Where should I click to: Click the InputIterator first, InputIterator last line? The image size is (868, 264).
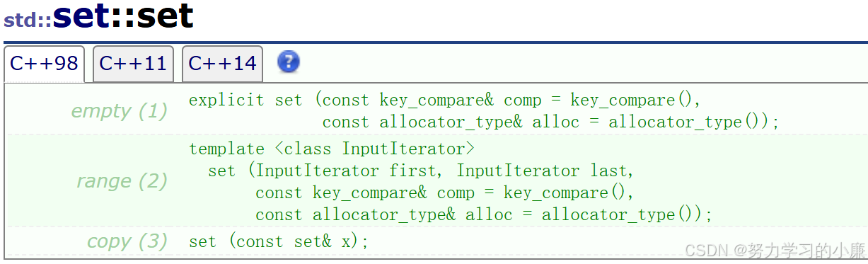click(421, 171)
